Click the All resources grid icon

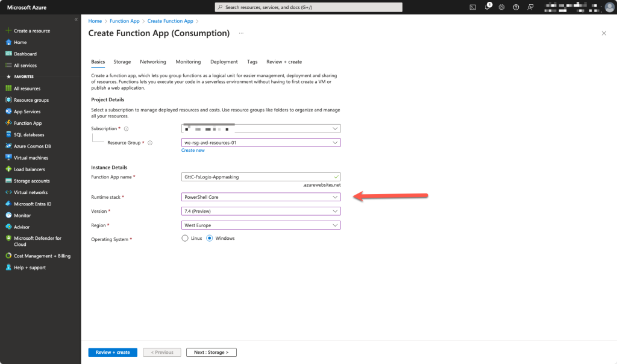coord(8,89)
